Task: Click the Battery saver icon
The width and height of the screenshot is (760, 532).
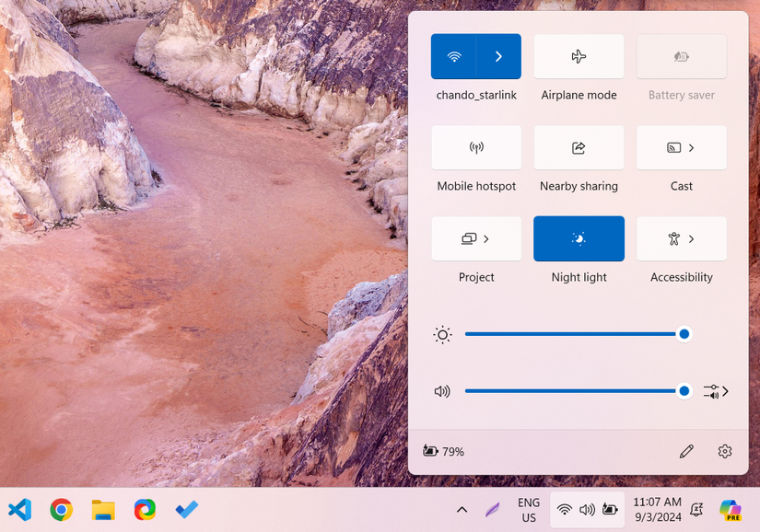Action: pos(681,55)
